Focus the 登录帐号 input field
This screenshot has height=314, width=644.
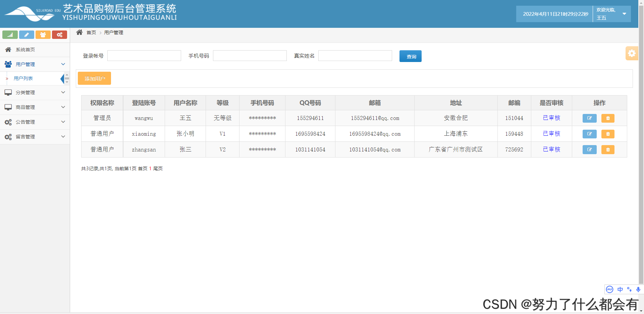click(144, 56)
